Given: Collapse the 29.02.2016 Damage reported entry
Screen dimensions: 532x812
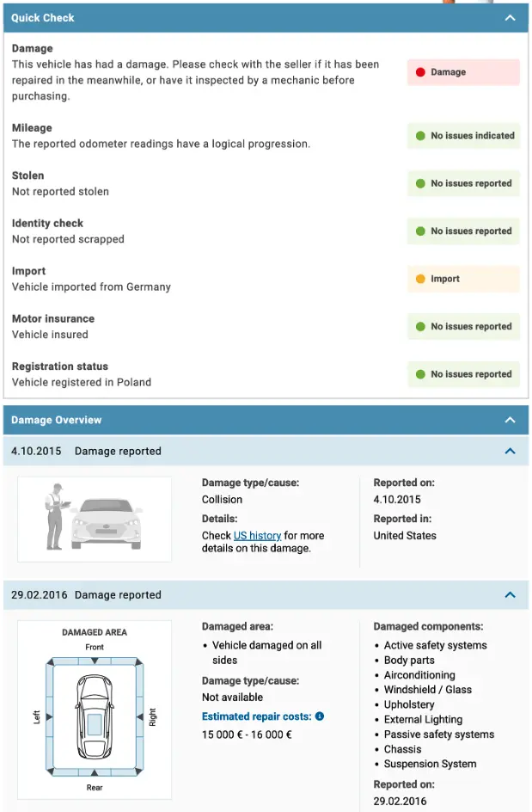Looking at the screenshot, I should [510, 594].
